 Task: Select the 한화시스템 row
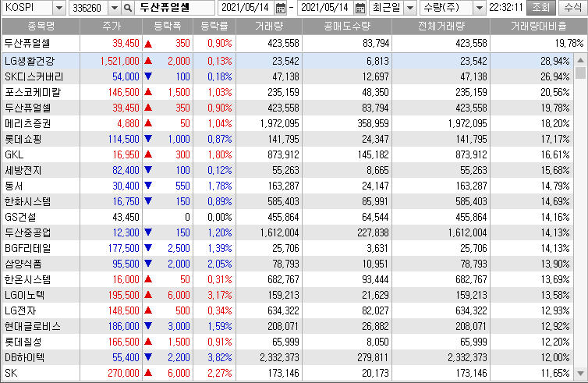pyautogui.click(x=288, y=201)
